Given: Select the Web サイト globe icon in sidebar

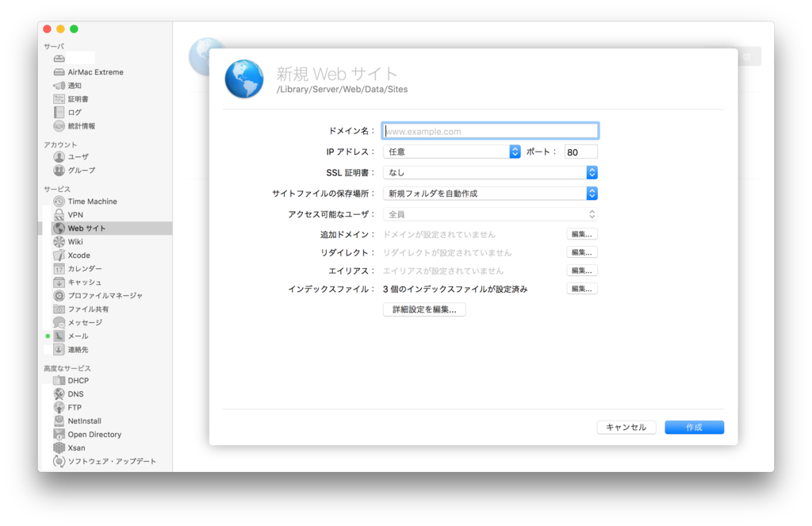Looking at the screenshot, I should point(59,228).
